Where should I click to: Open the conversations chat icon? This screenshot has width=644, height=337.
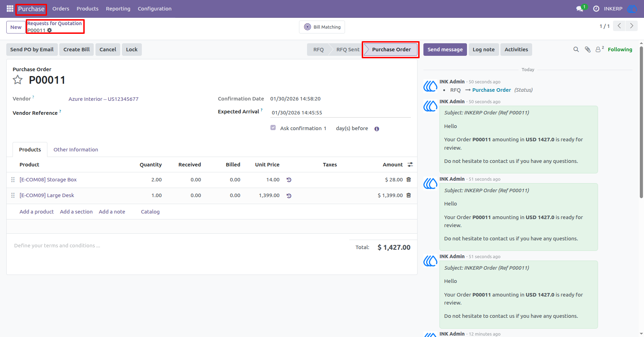[580, 9]
